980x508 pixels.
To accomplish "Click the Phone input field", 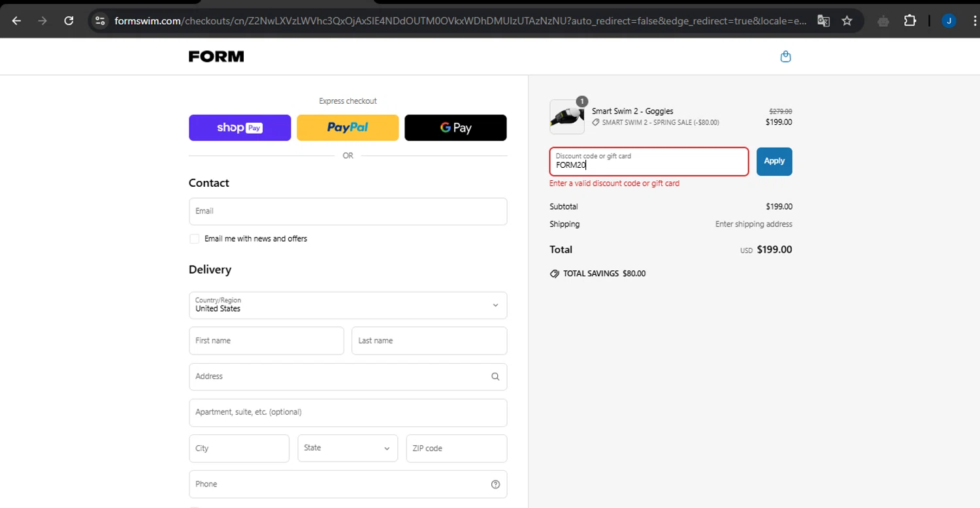I will (x=348, y=484).
